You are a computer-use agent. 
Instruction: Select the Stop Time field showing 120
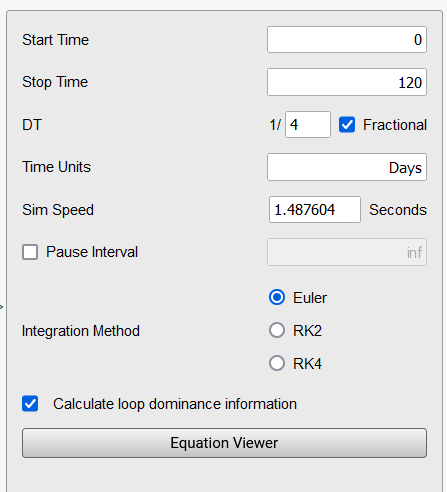pyautogui.click(x=347, y=82)
